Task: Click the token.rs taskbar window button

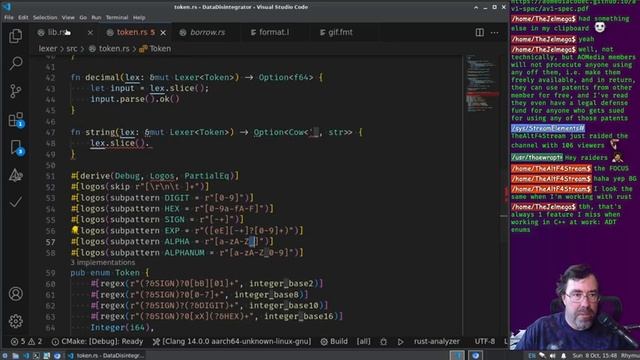Action: click(106, 356)
